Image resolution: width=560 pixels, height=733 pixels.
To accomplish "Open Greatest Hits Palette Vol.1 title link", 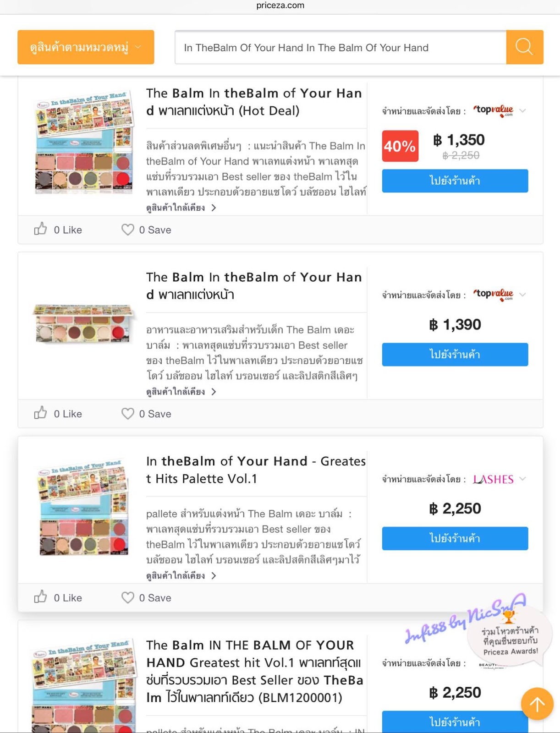I will [x=256, y=470].
